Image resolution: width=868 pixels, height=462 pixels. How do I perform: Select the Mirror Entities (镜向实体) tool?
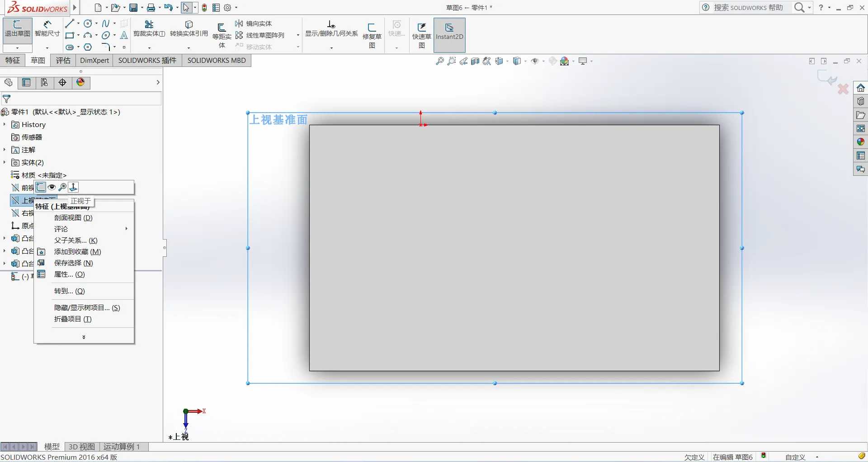click(x=254, y=24)
